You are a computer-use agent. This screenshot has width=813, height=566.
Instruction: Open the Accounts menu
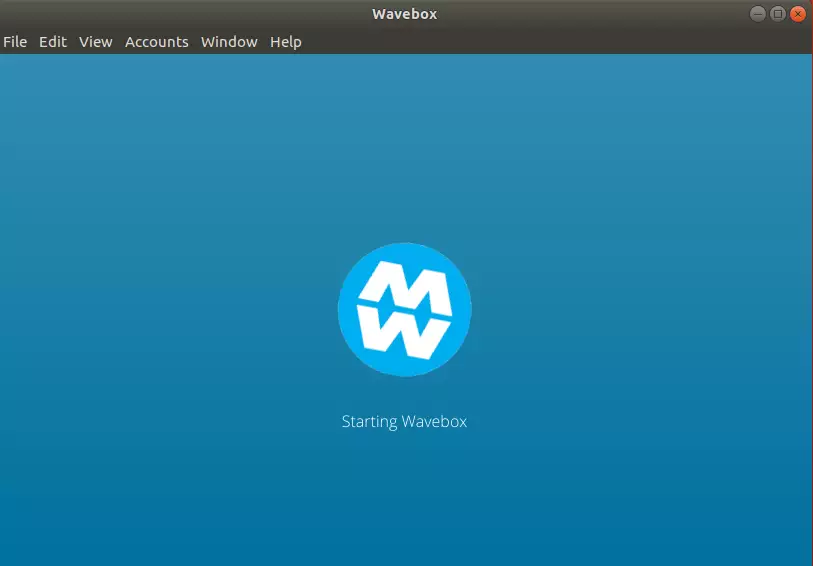coord(157,41)
